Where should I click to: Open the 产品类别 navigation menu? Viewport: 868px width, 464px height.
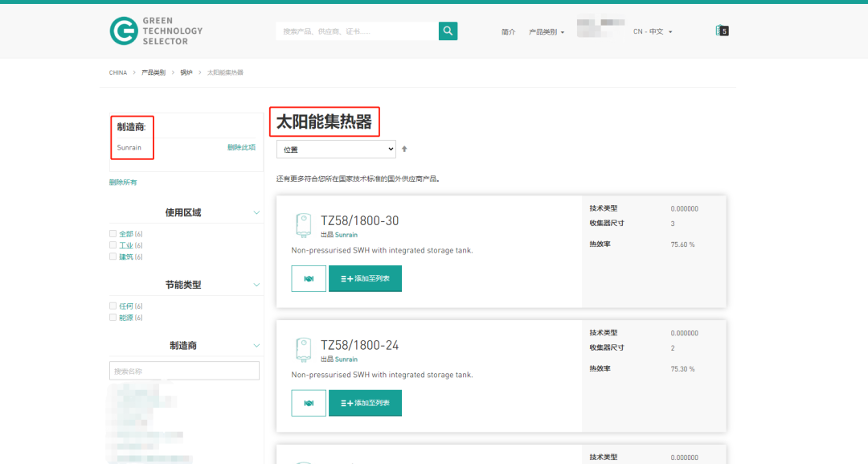click(x=546, y=32)
